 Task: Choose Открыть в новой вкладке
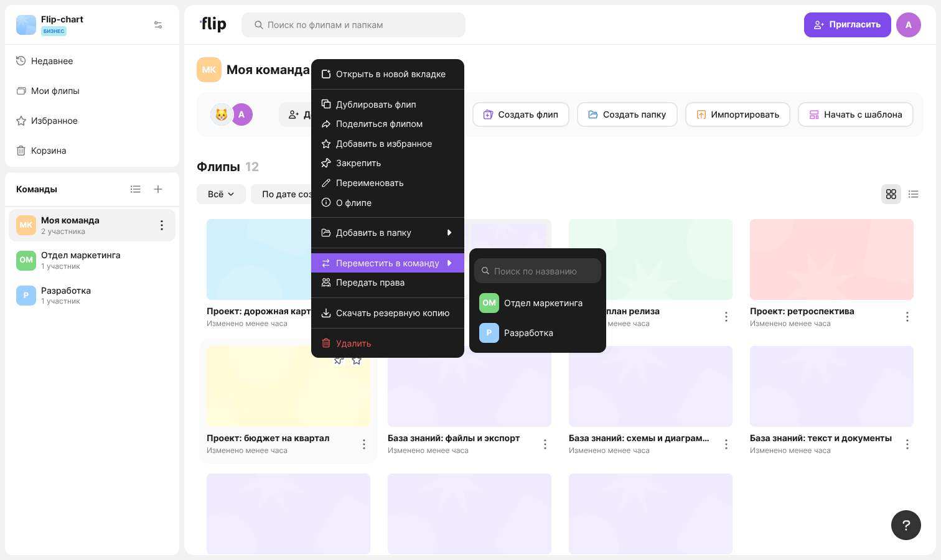coord(388,74)
